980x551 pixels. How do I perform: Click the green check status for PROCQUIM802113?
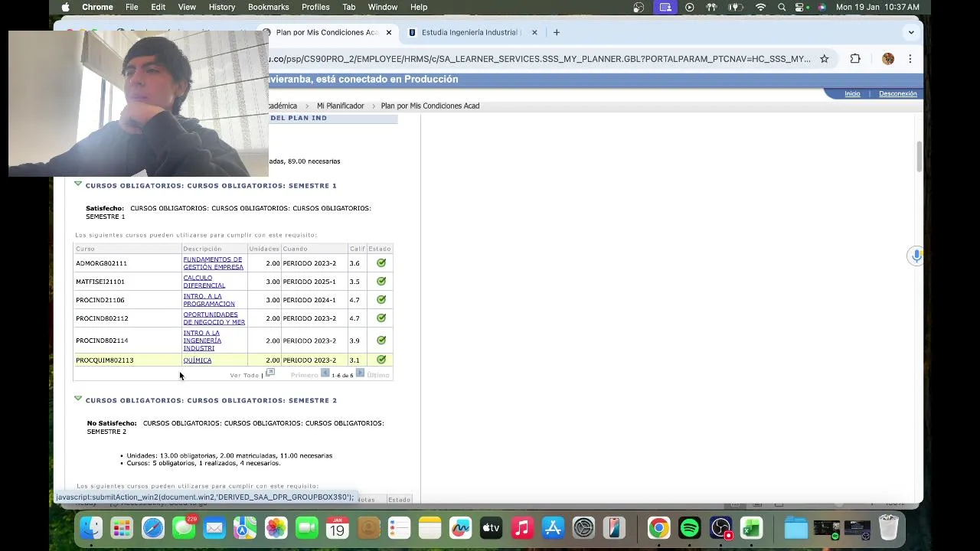[x=381, y=360]
